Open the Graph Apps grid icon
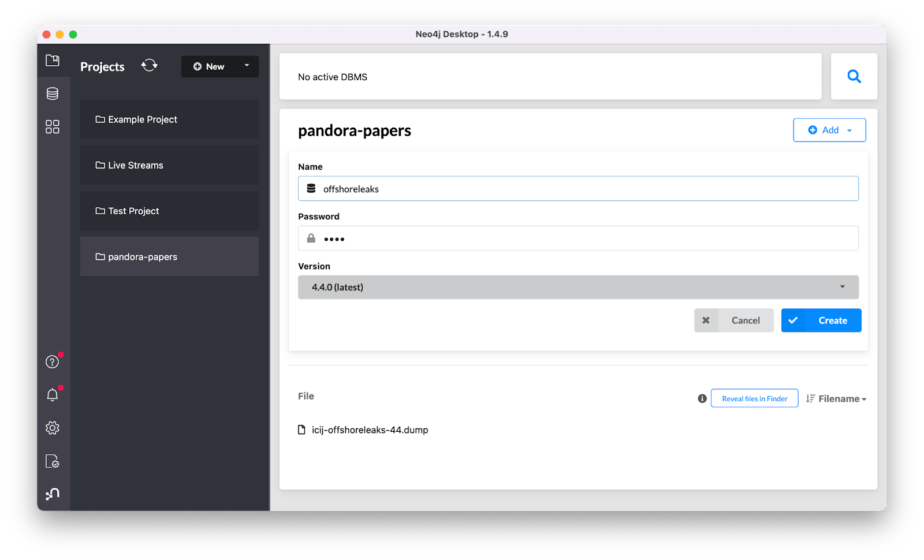This screenshot has width=924, height=560. (x=53, y=126)
